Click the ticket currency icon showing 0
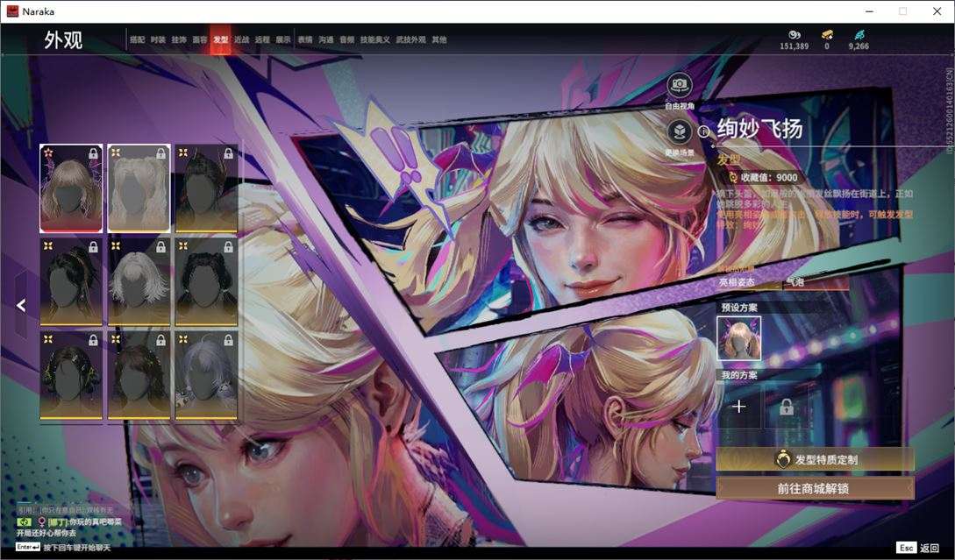955x560 pixels. pos(827,35)
